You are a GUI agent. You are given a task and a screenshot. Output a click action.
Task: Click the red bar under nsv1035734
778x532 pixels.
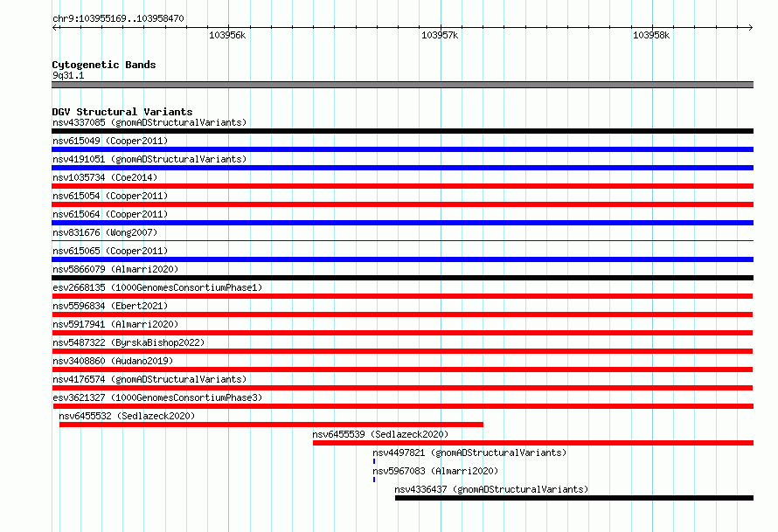[402, 186]
